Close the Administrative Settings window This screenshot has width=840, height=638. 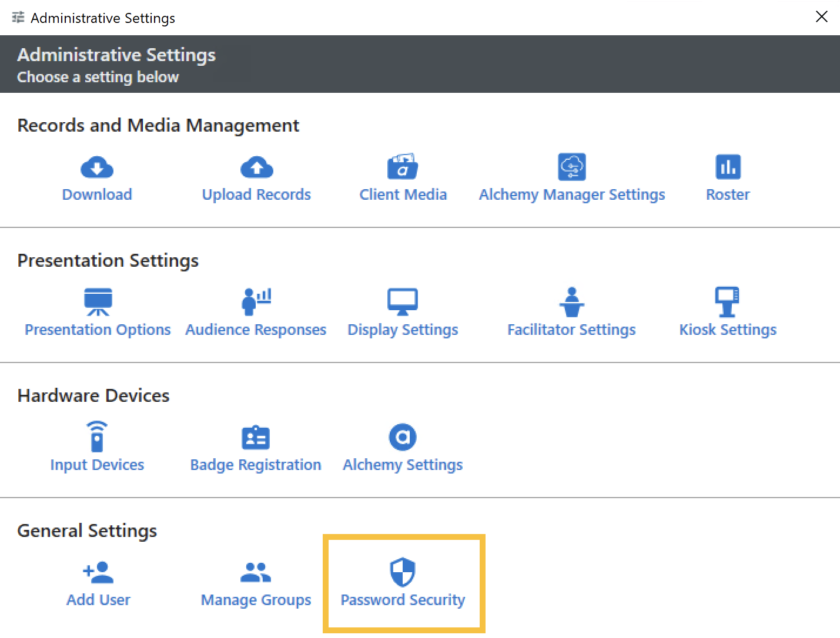pos(821,17)
